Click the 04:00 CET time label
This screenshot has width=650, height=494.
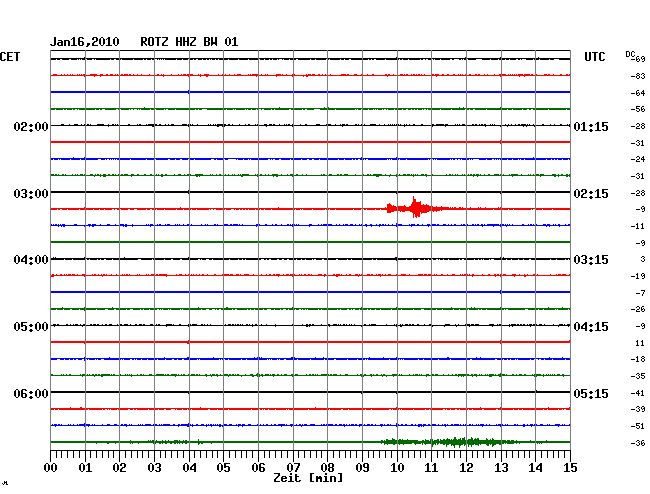click(x=31, y=260)
